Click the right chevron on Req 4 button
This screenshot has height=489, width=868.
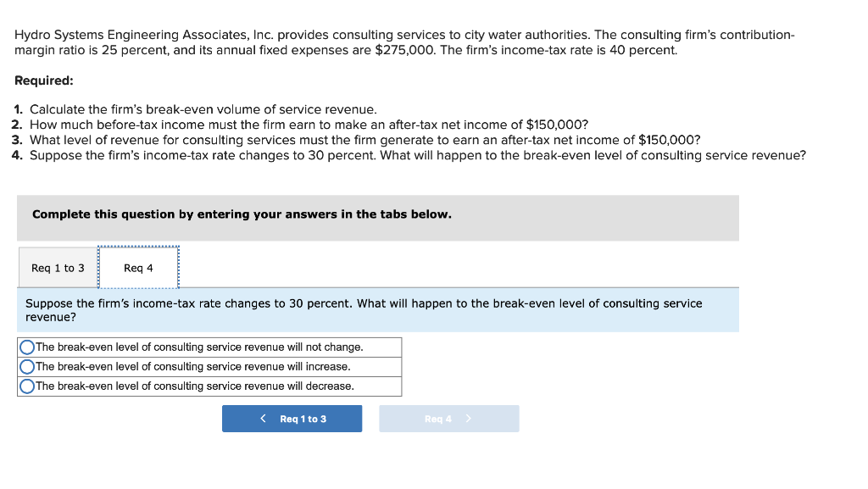click(x=468, y=418)
